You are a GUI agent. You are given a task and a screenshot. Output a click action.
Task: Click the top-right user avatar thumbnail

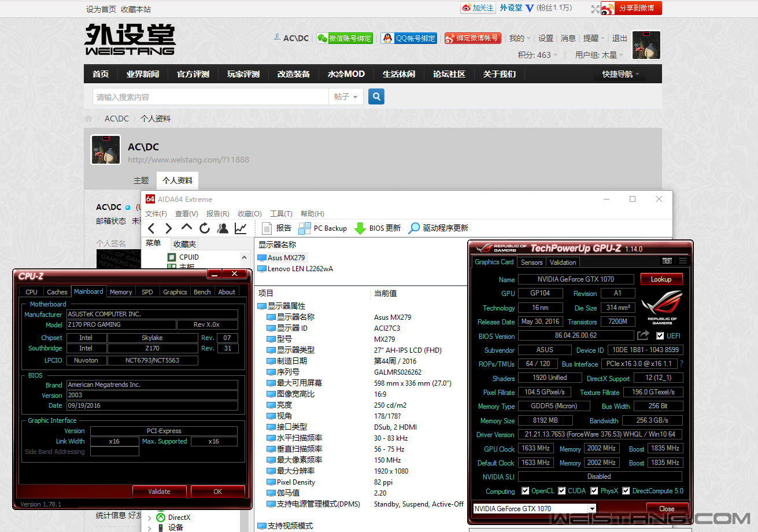[x=646, y=45]
